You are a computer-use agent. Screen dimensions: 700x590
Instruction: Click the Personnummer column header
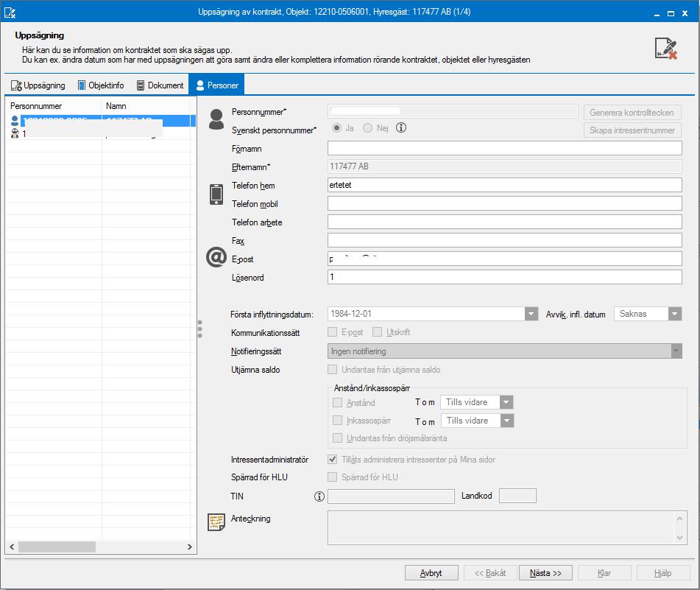tap(54, 106)
